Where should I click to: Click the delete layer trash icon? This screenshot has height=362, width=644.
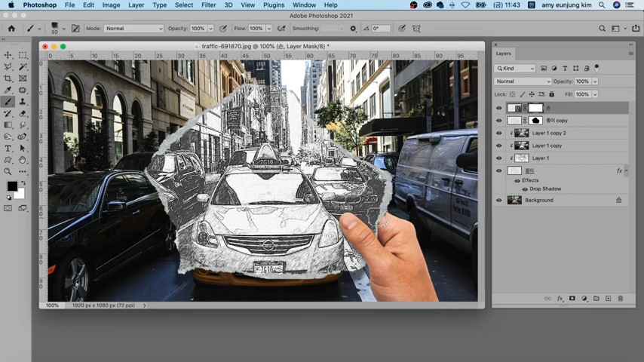[x=621, y=299]
